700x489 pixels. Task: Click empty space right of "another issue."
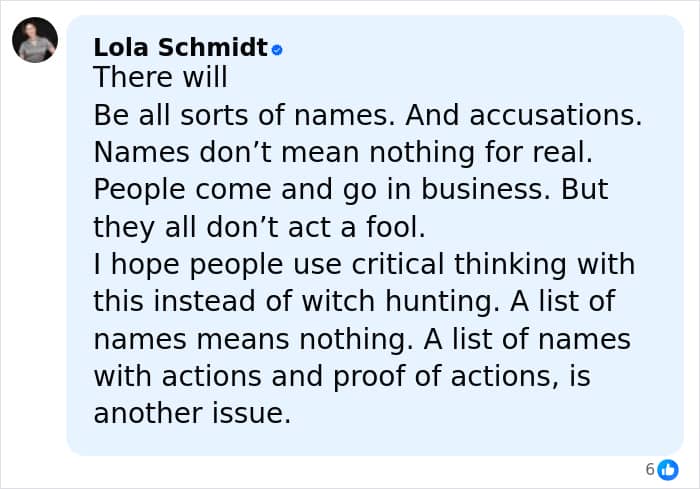pyautogui.click(x=480, y=413)
